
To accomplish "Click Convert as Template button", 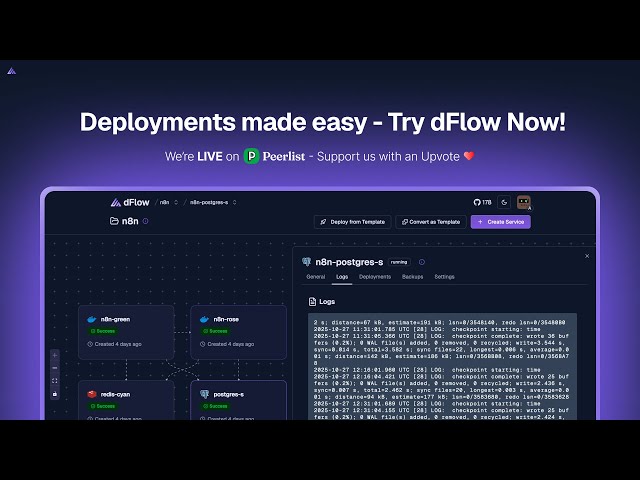I will coord(431,222).
